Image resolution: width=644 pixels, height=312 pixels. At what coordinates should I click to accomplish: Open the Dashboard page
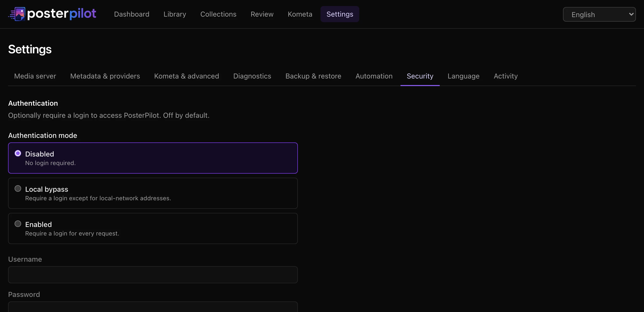click(x=132, y=14)
